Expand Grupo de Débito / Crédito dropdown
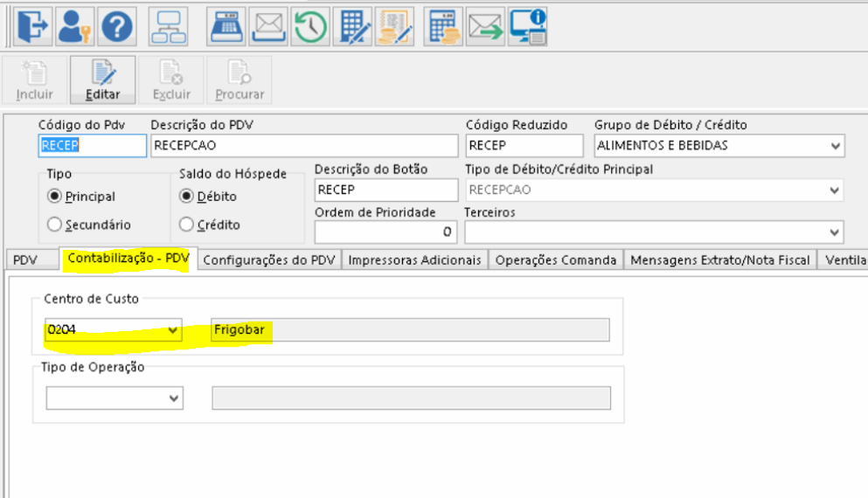The height and width of the screenshot is (498, 868). coord(835,146)
